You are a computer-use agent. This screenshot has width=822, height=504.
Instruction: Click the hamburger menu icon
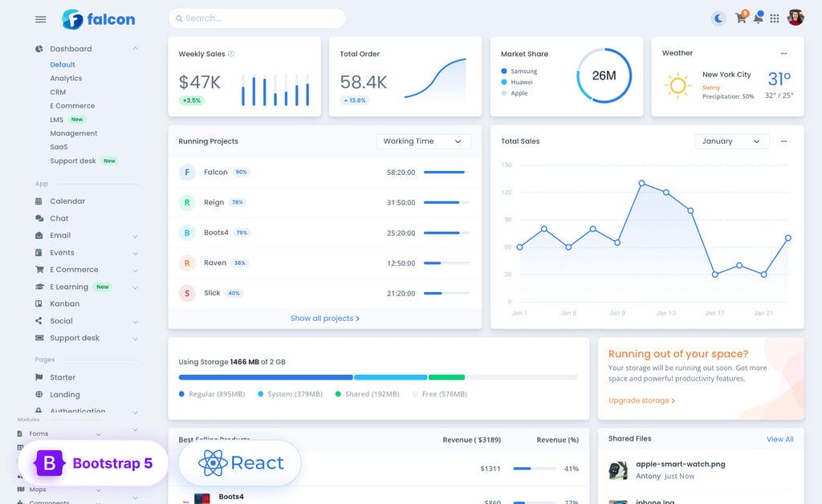tap(41, 19)
